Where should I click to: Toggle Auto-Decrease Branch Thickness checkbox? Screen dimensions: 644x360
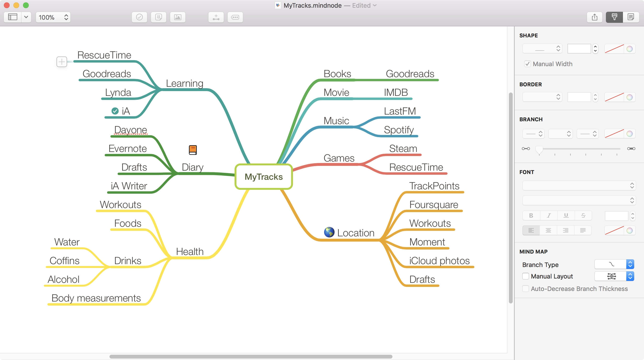click(525, 289)
